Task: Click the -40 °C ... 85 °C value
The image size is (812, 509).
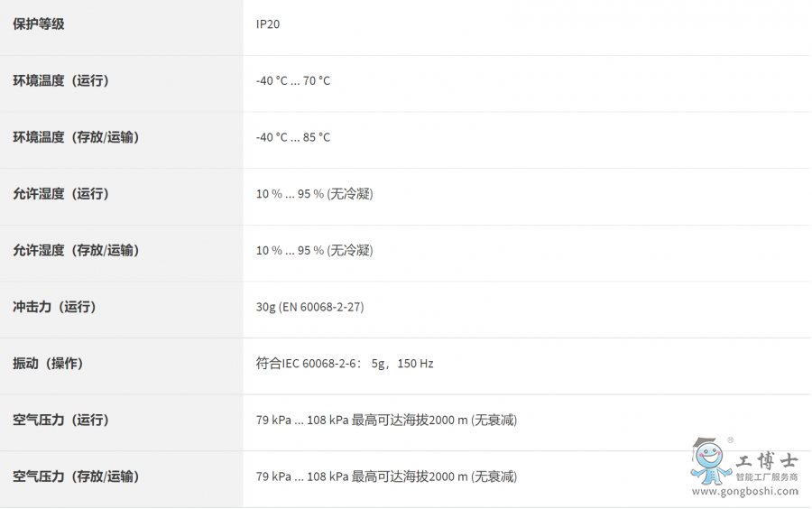Action: pos(293,137)
